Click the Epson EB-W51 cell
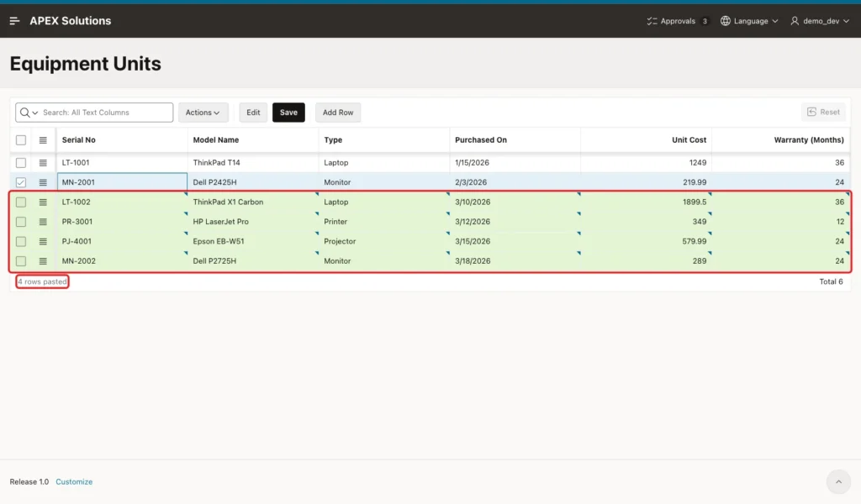This screenshot has height=504, width=861. pyautogui.click(x=253, y=241)
